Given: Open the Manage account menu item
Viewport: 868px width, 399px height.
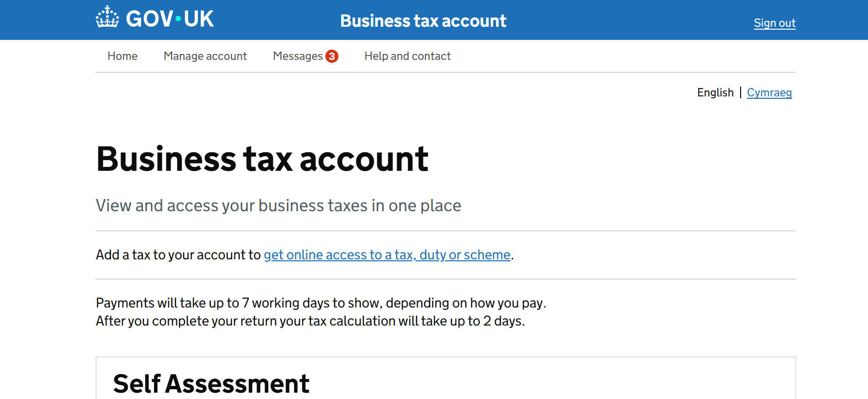Looking at the screenshot, I should [205, 56].
